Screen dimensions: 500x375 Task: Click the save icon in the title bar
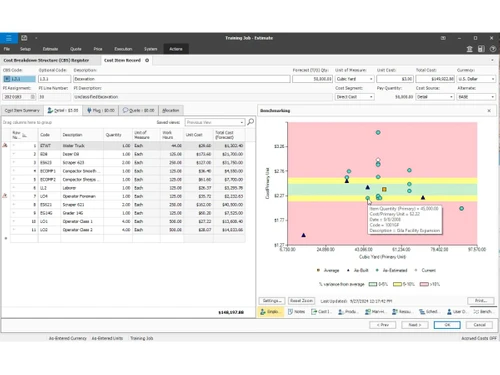pos(24,38)
